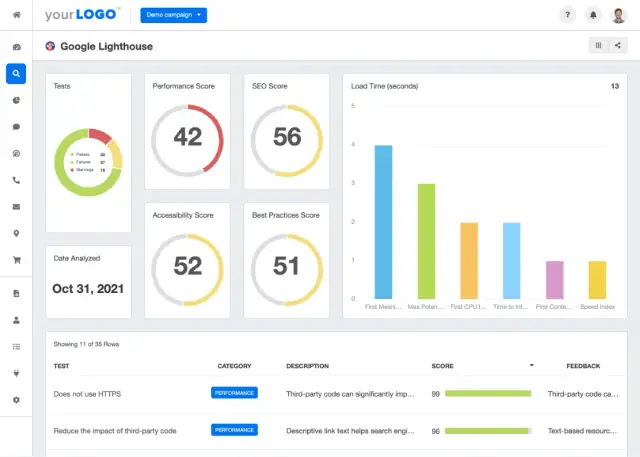The width and height of the screenshot is (640, 457).
Task: Open the settings gear icon in sidebar
Action: tap(16, 400)
